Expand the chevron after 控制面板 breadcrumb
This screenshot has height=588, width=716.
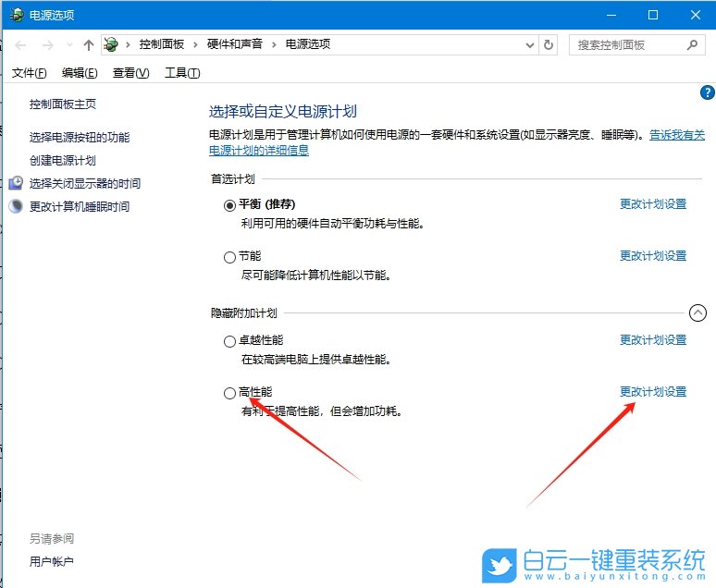pyautogui.click(x=195, y=44)
